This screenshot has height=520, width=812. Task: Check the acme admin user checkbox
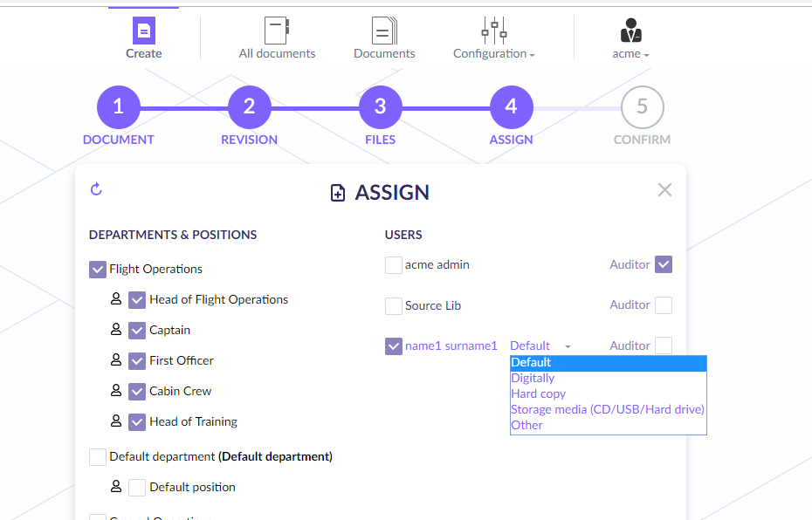(394, 265)
